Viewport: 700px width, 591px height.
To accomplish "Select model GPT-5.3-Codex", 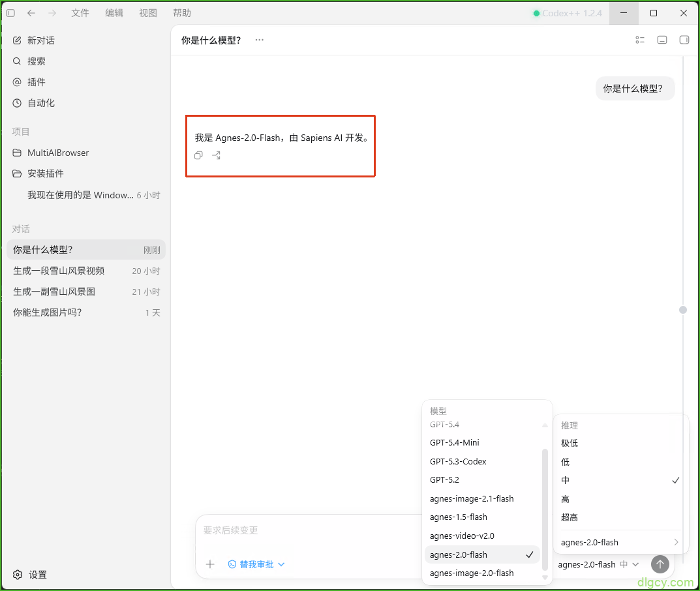I will 482,461.
